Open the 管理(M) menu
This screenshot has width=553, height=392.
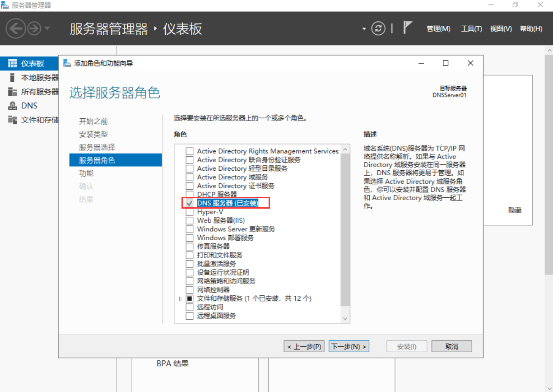click(438, 28)
